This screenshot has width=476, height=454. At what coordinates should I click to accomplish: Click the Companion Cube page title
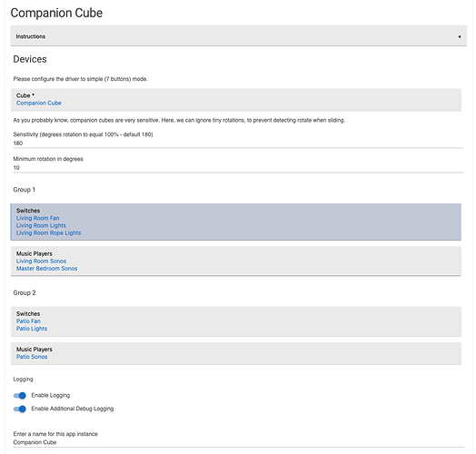click(56, 13)
